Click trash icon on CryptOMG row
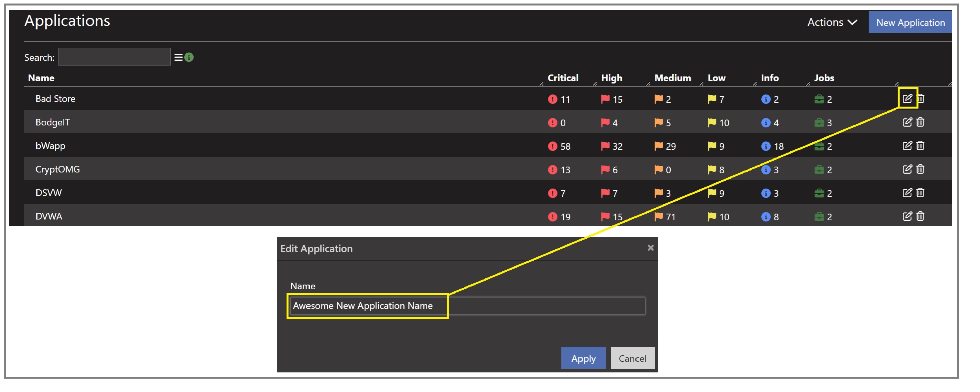Screen dimensions: 980x392 920,169
